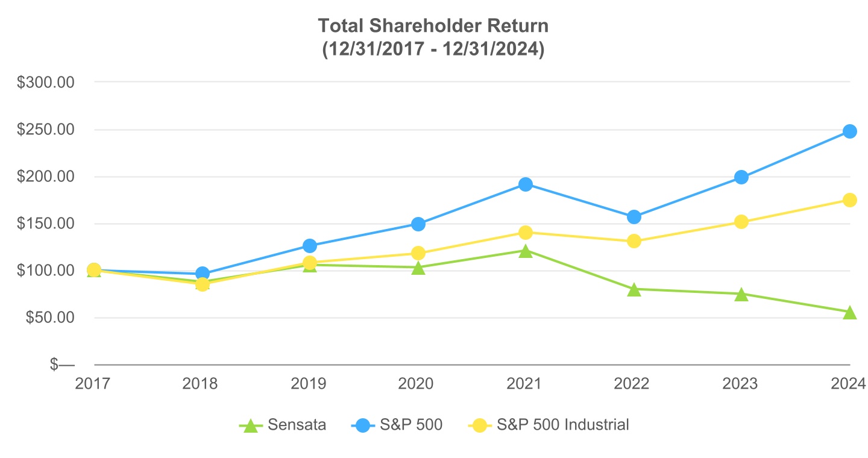Select the Sensata triangle marker for 2021
The width and height of the screenshot is (868, 458).
click(x=526, y=251)
